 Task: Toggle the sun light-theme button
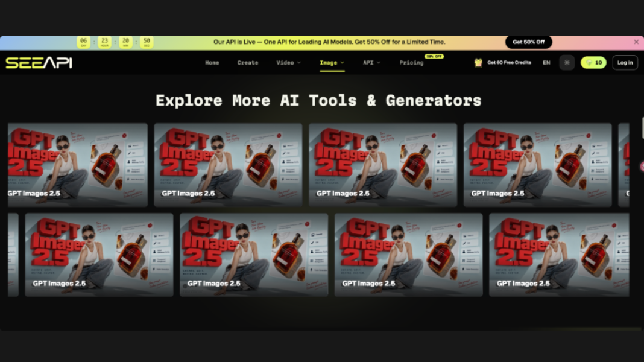pyautogui.click(x=567, y=63)
